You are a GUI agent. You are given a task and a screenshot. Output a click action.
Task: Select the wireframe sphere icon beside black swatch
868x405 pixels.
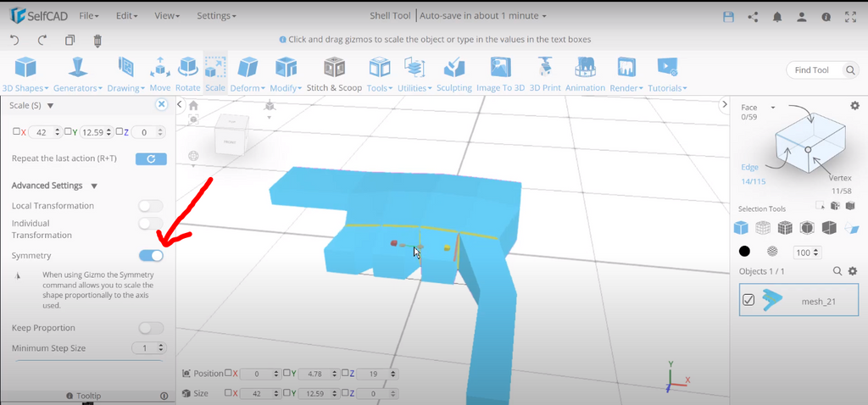[772, 252]
